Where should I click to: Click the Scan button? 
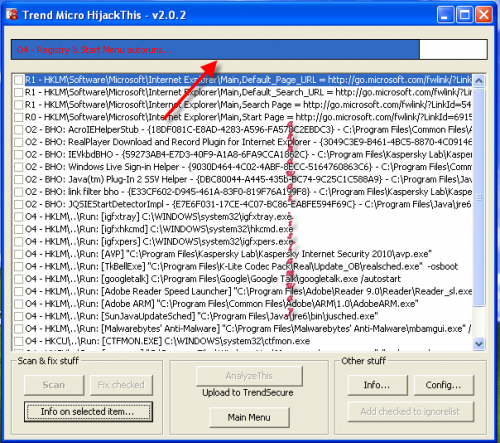[54, 385]
